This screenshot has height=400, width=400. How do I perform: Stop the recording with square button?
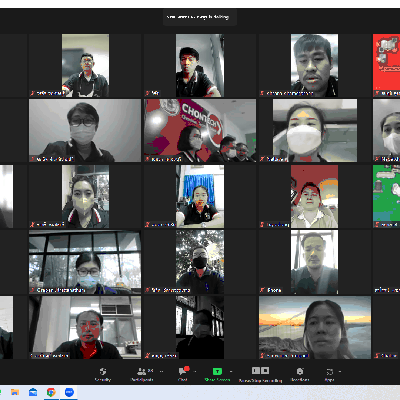tap(265, 371)
